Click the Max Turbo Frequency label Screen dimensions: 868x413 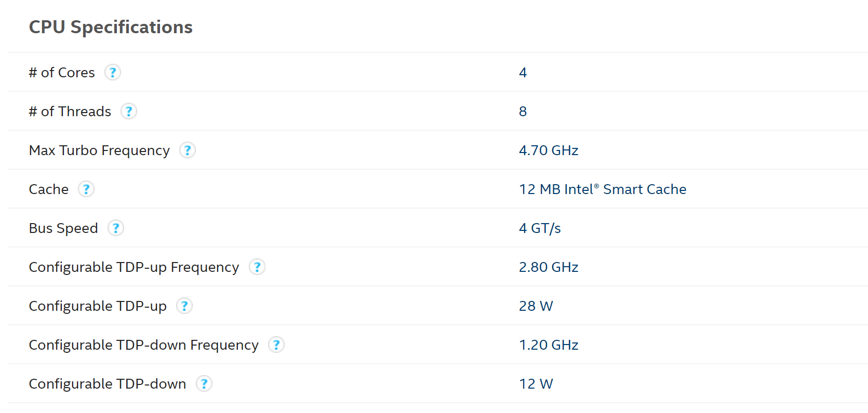coord(99,150)
